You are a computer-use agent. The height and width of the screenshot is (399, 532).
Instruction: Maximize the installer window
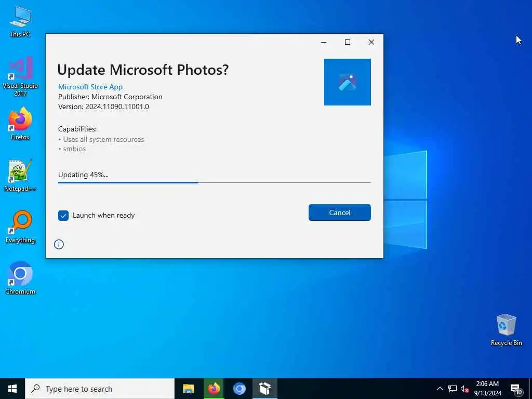tap(348, 42)
